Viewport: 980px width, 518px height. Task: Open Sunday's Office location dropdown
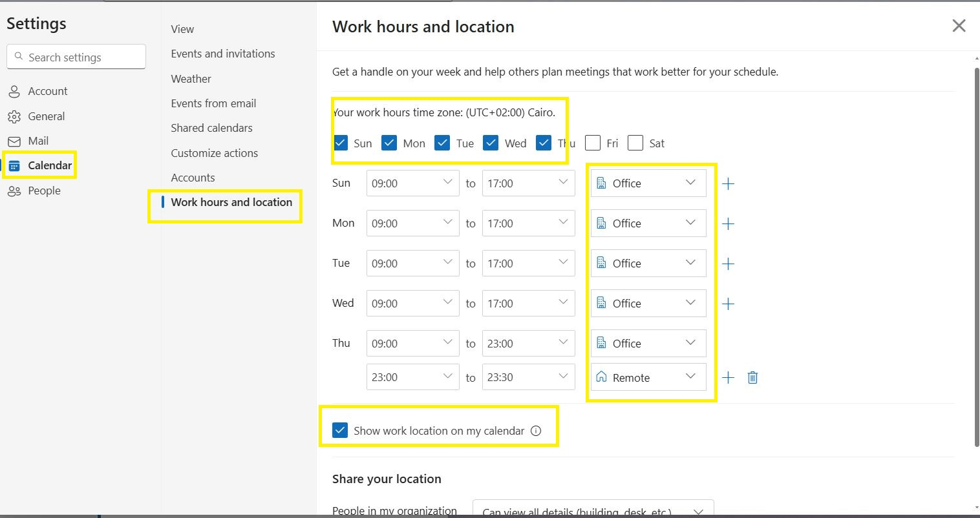point(648,183)
